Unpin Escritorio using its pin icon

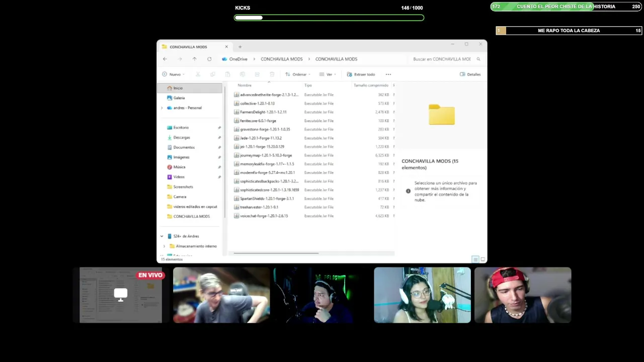pos(219,128)
